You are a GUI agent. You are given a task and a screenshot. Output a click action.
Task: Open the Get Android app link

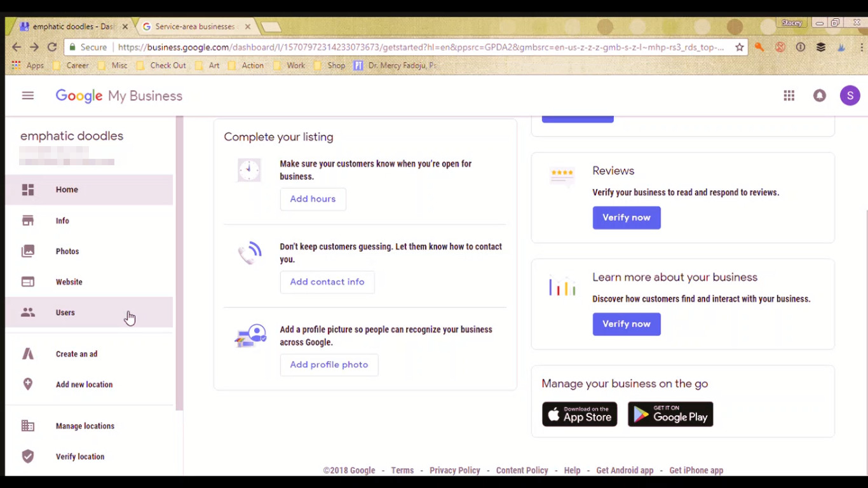coord(625,470)
